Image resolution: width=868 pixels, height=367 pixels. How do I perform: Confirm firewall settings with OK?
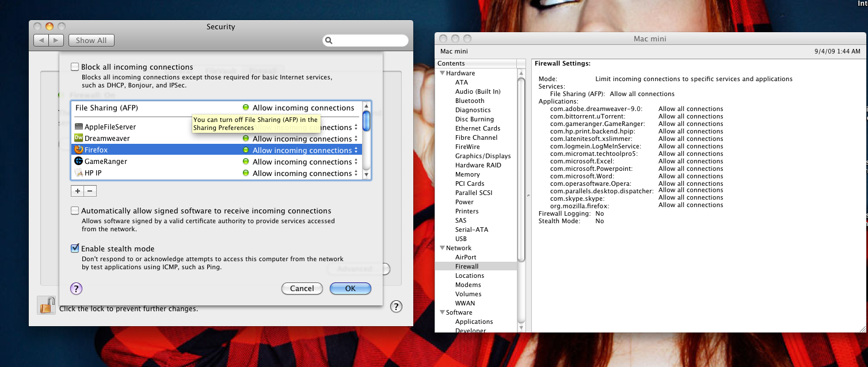(x=351, y=288)
